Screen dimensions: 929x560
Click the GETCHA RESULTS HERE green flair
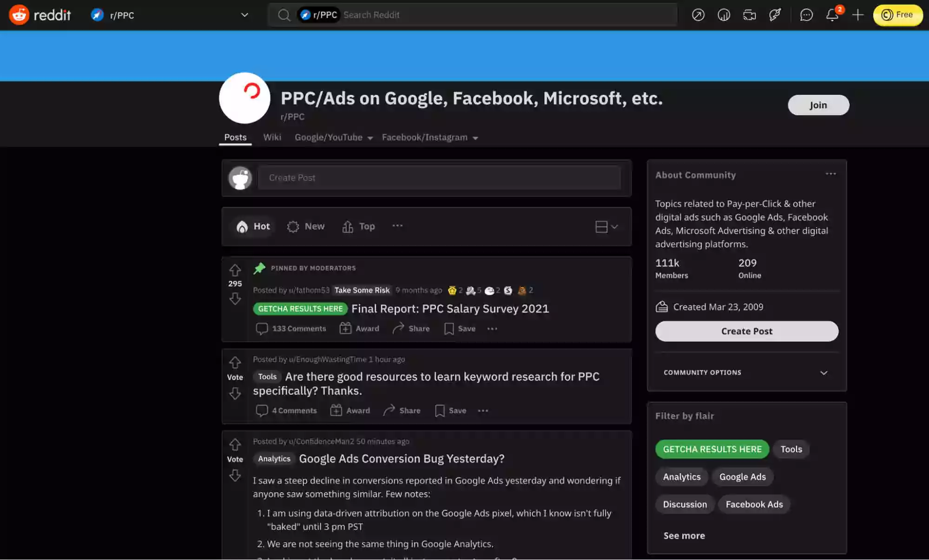[x=712, y=449]
